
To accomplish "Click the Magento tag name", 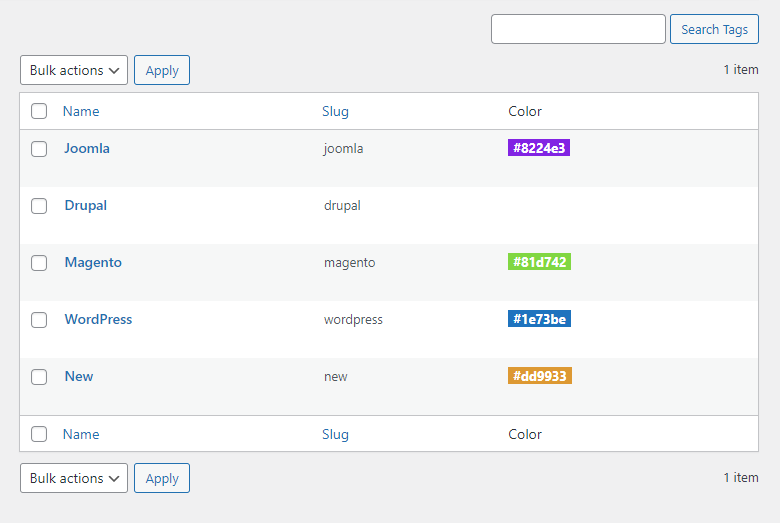I will [93, 262].
